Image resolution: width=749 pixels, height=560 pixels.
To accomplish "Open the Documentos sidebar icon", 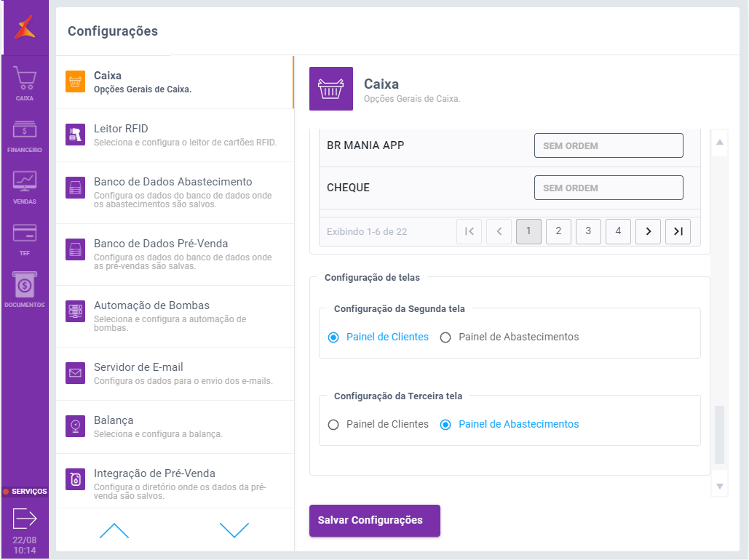I will [25, 285].
